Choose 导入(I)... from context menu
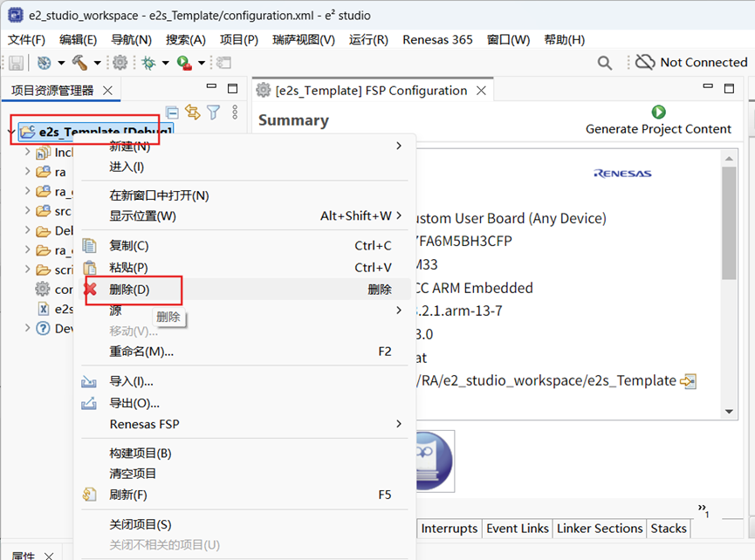Screen dimensions: 755x560 click(244, 381)
